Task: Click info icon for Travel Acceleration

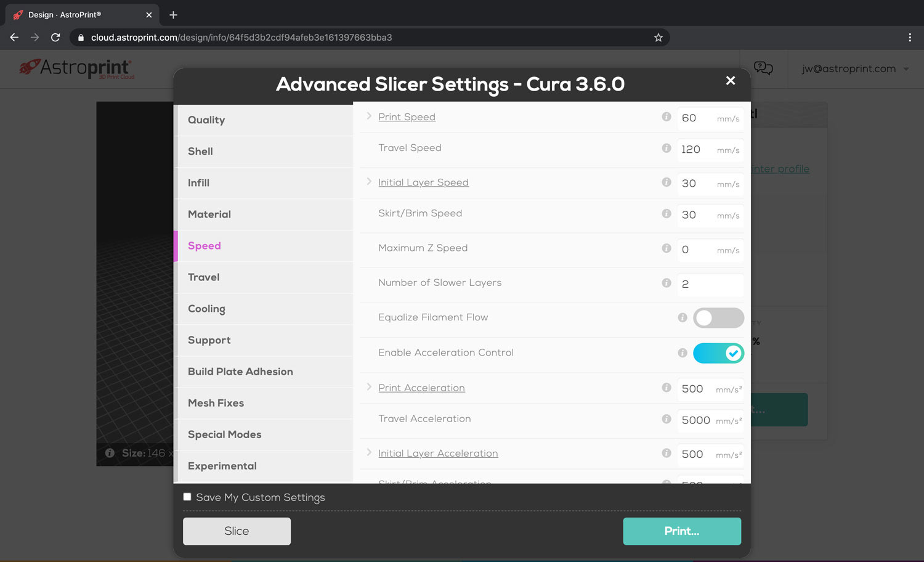Action: coord(667,419)
